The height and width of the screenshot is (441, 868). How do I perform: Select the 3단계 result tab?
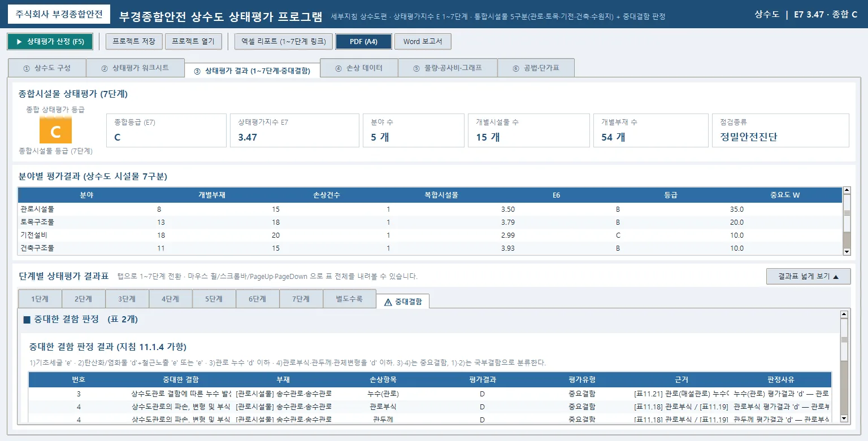point(127,299)
